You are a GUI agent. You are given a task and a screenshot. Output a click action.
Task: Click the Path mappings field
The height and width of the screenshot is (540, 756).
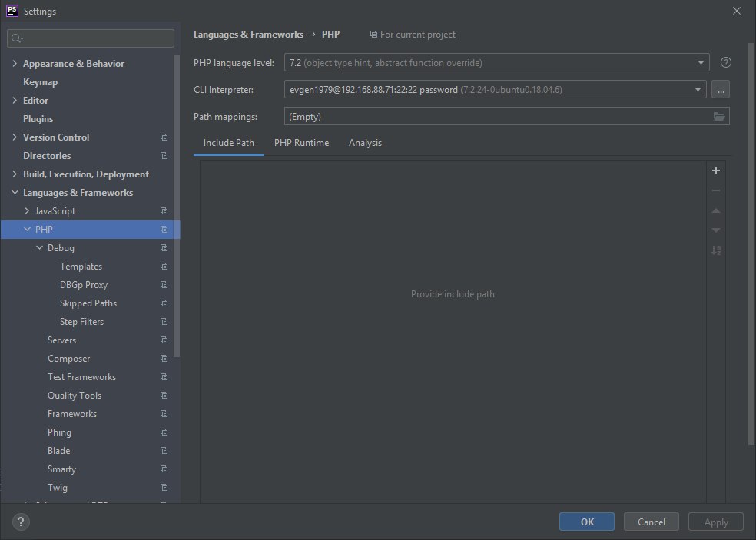click(x=507, y=117)
